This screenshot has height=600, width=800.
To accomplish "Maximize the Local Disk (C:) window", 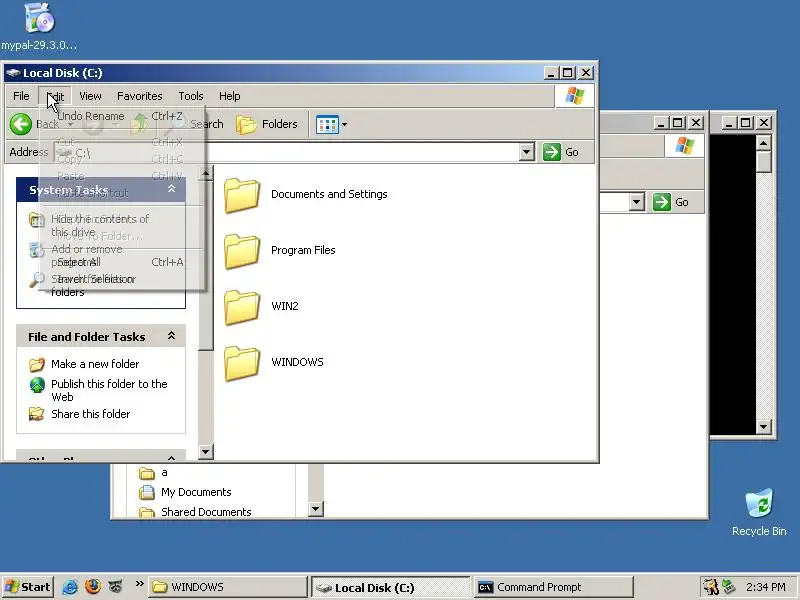I will (568, 73).
